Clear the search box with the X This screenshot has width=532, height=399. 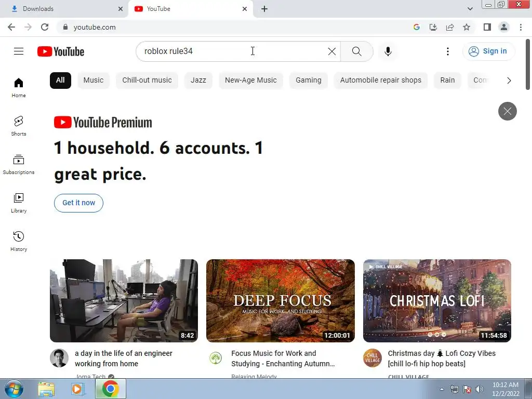coord(332,51)
